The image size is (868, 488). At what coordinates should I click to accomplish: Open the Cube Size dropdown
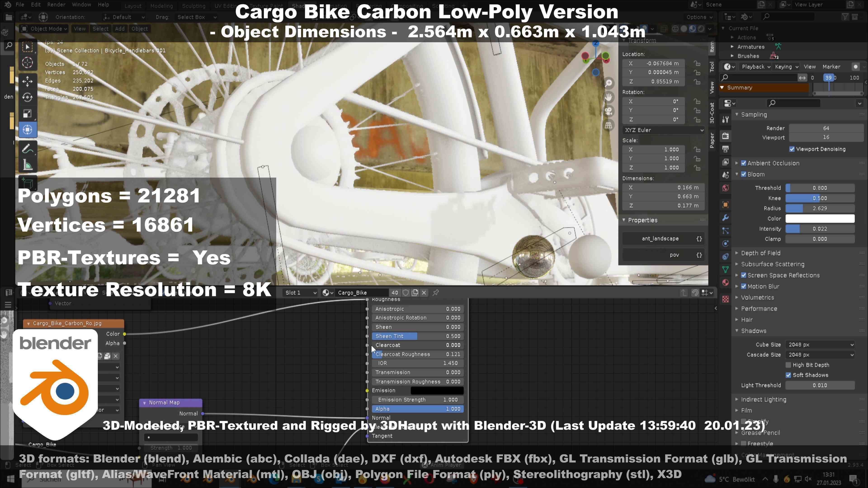coord(820,345)
